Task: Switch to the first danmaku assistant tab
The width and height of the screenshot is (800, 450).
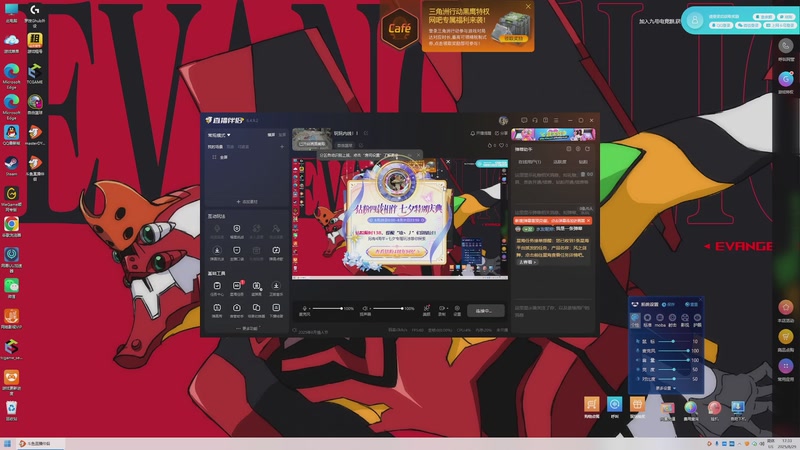Action: (x=530, y=162)
